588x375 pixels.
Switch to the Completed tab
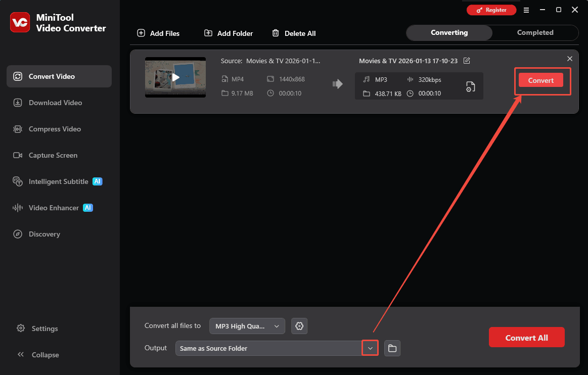(535, 33)
